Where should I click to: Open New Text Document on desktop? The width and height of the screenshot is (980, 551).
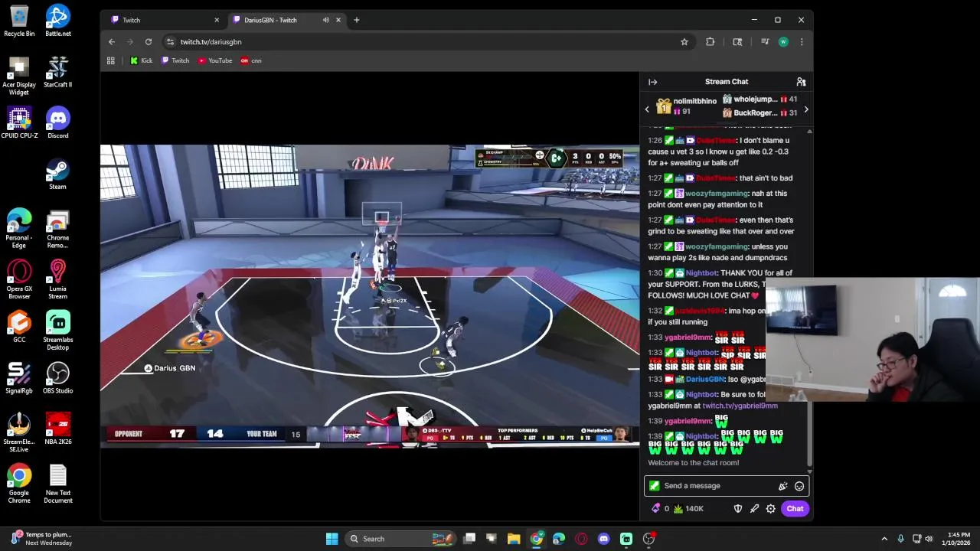tap(57, 484)
